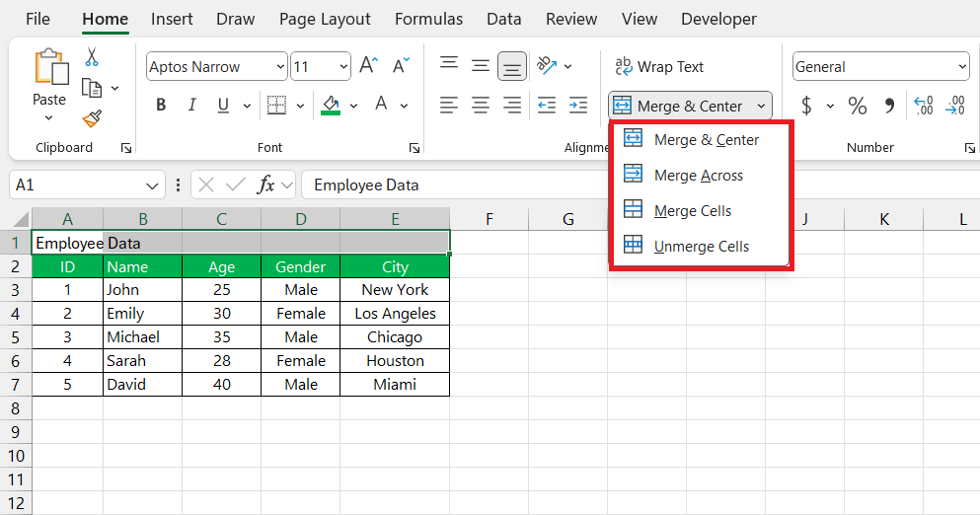Choose Merge & Center in the dropdown list
This screenshot has width=980, height=515.
click(x=699, y=139)
